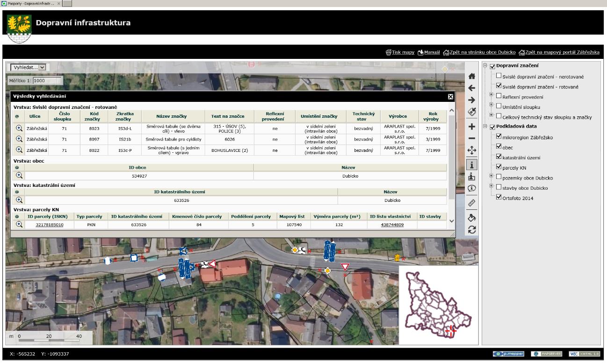
Task: Select the zoom in plus tool
Action: point(472,127)
